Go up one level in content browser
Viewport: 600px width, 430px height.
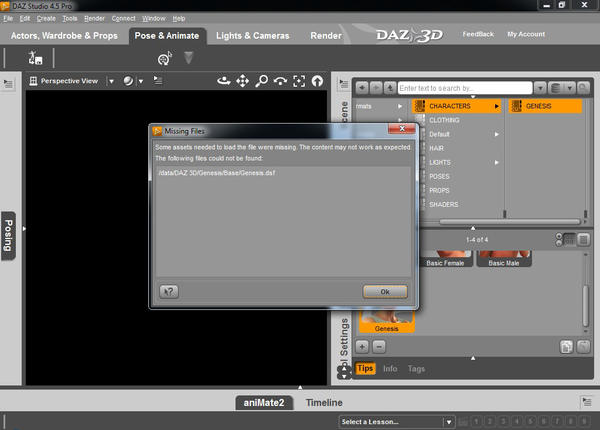pyautogui.click(x=390, y=88)
